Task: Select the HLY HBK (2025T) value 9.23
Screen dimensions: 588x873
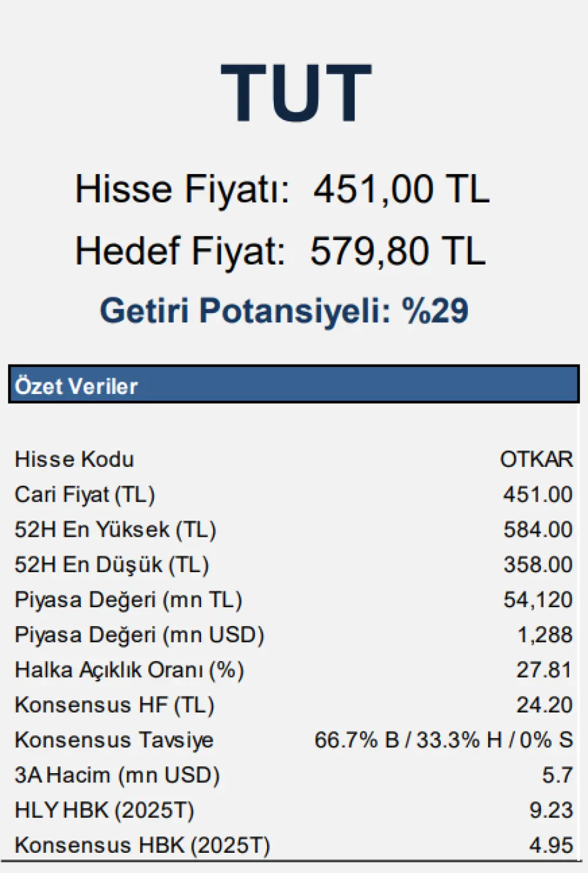Action: (551, 810)
